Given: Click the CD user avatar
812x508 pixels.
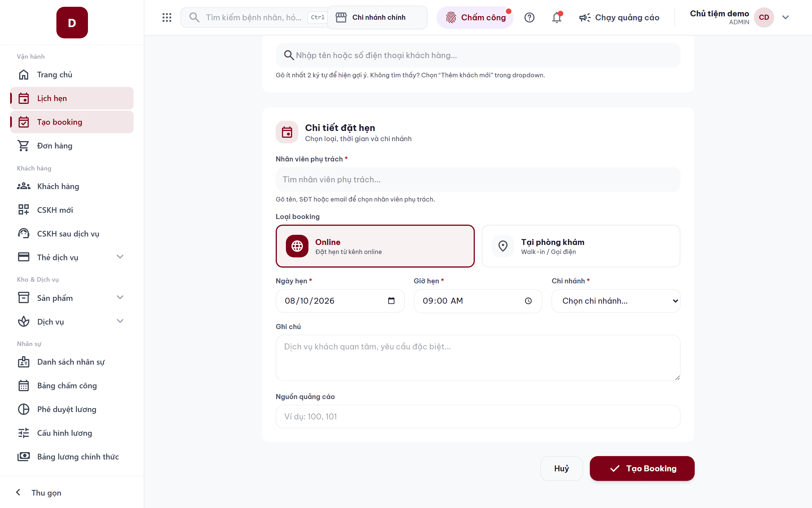Looking at the screenshot, I should click(764, 17).
